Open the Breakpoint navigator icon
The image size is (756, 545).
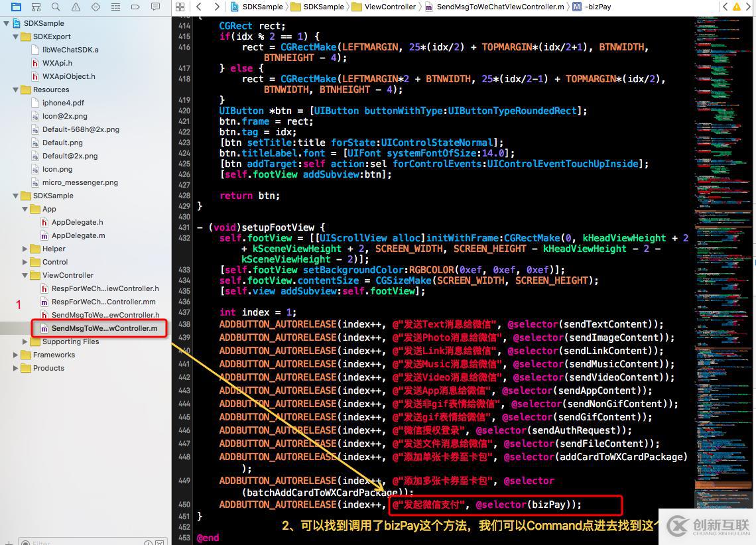tap(135, 7)
